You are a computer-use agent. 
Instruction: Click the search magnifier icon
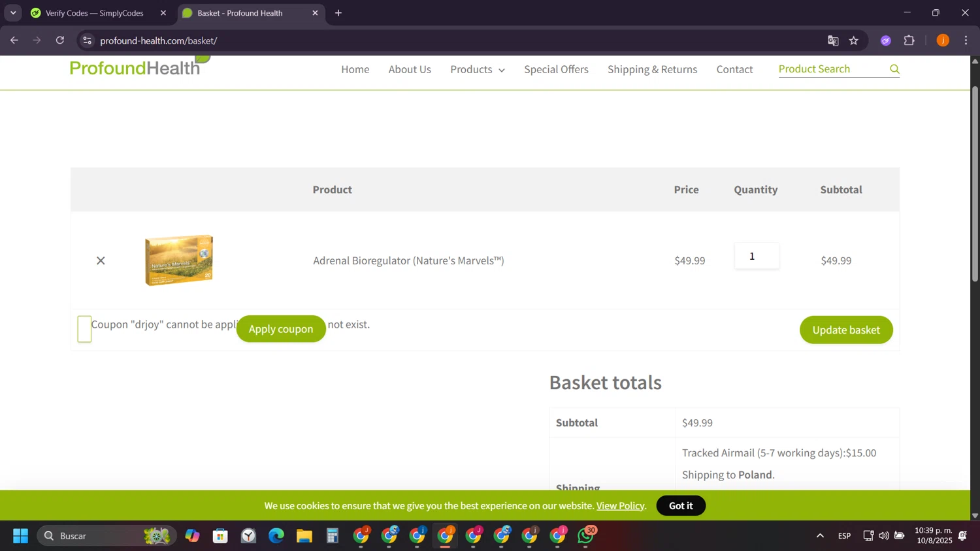tap(894, 69)
